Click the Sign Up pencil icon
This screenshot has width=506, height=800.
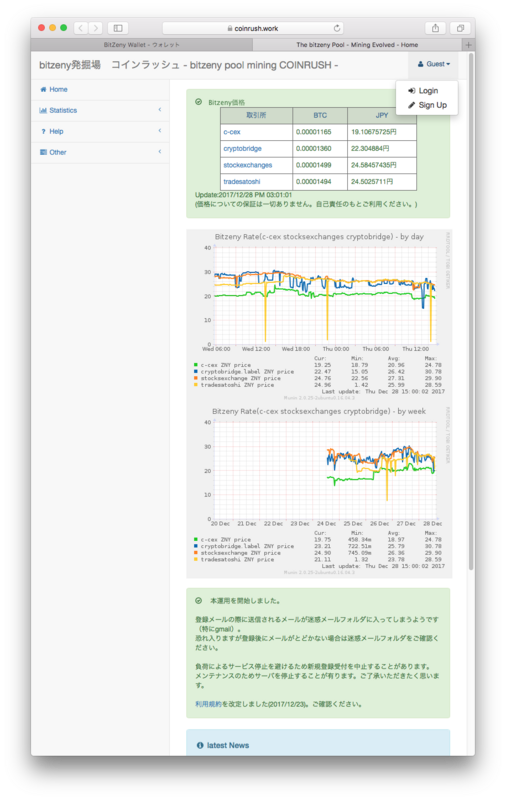coord(411,105)
